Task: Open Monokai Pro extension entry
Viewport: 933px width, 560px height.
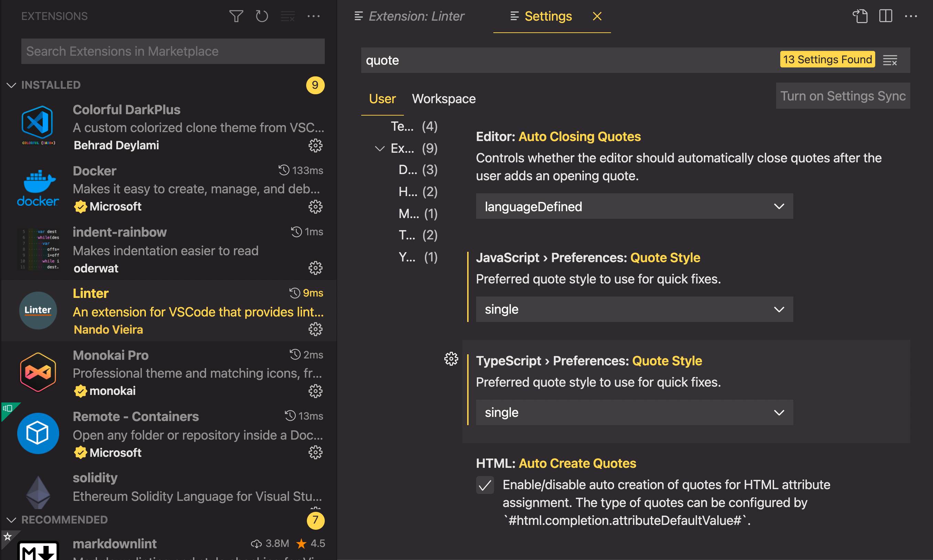Action: click(168, 372)
